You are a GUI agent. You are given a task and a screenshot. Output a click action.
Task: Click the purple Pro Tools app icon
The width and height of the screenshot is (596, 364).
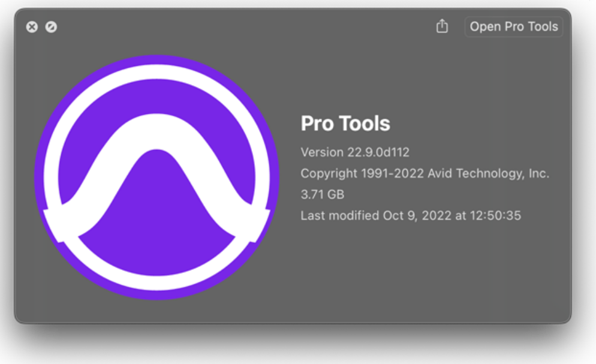pyautogui.click(x=156, y=177)
